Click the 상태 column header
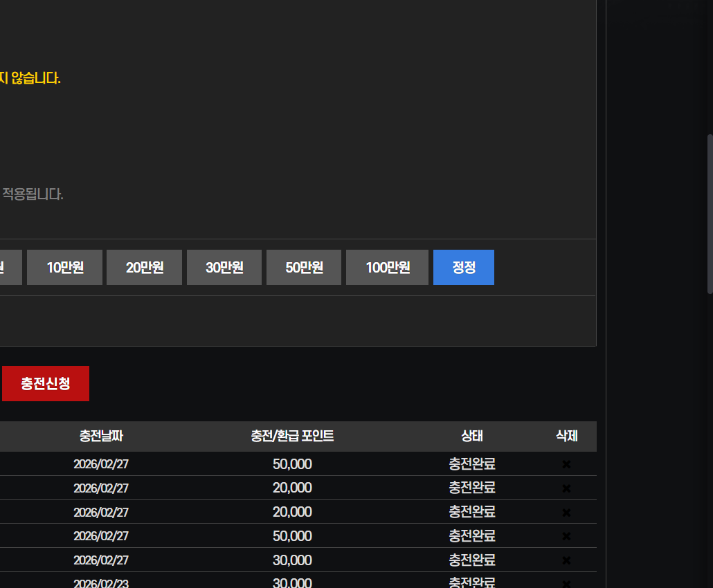This screenshot has width=713, height=588. 472,437
